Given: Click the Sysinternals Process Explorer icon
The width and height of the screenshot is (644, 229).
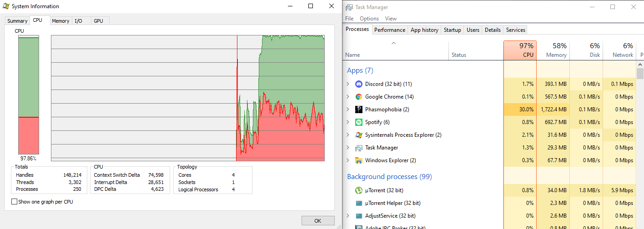Looking at the screenshot, I should (x=358, y=135).
